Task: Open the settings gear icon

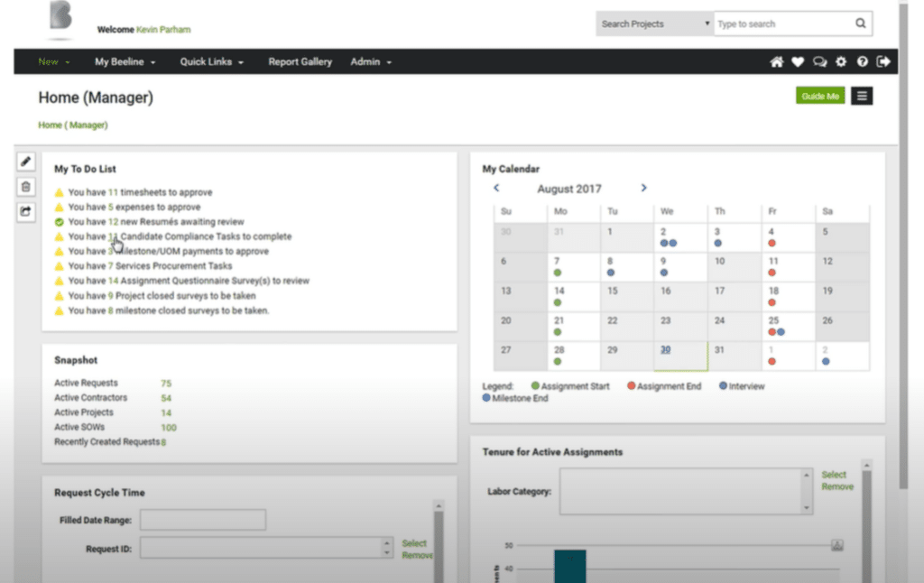Action: tap(841, 61)
